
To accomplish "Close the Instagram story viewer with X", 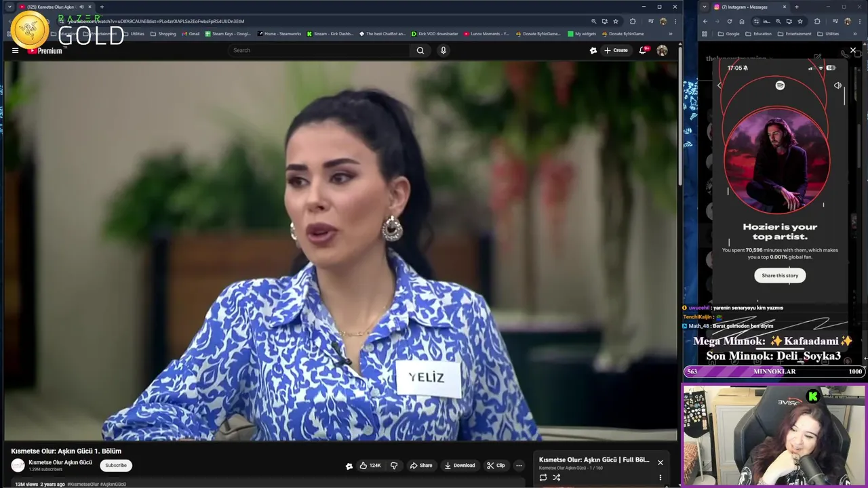I will coord(853,50).
